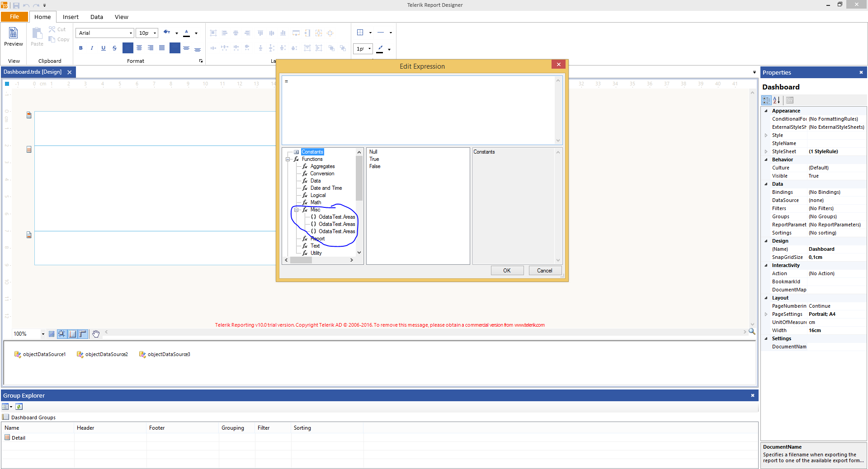Switch to the Insert ribbon tab

tap(71, 17)
